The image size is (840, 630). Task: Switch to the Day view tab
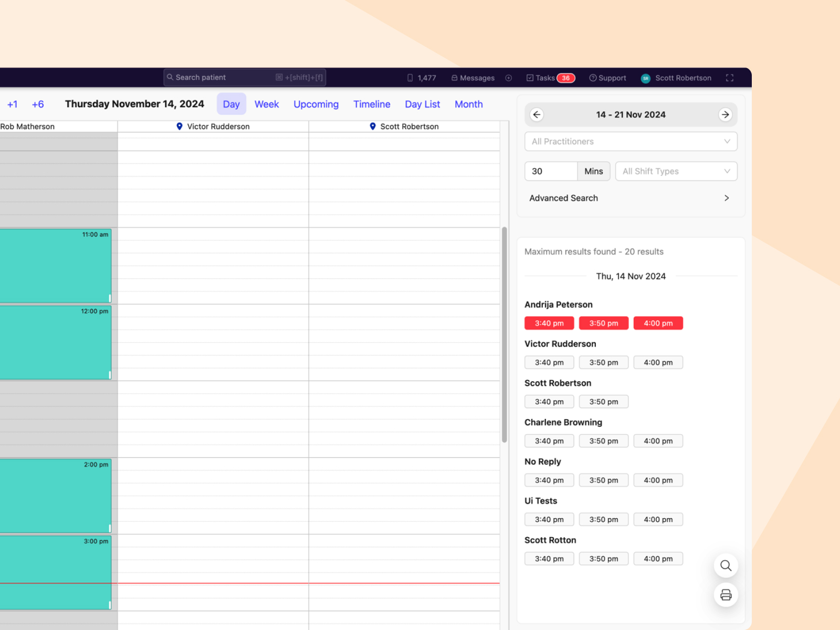232,104
